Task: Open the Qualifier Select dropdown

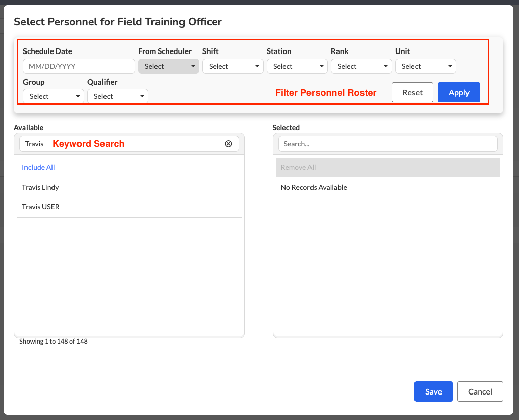Action: (117, 96)
